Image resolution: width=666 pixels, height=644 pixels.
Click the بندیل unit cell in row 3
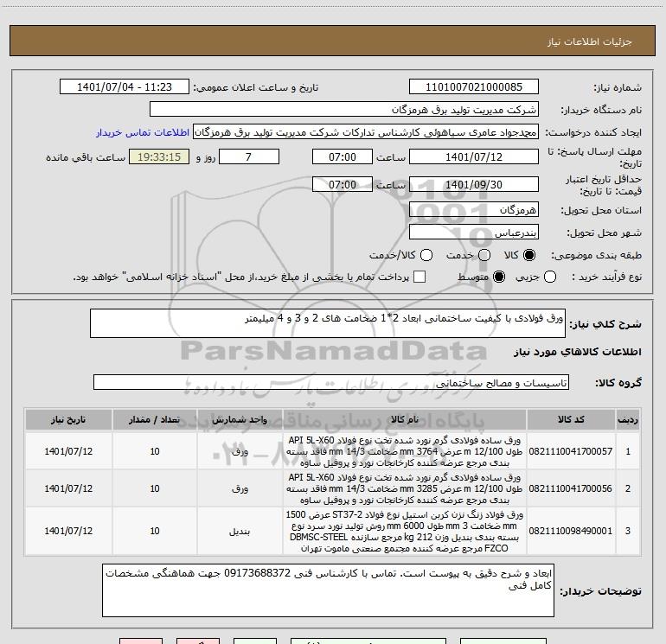pyautogui.click(x=240, y=531)
